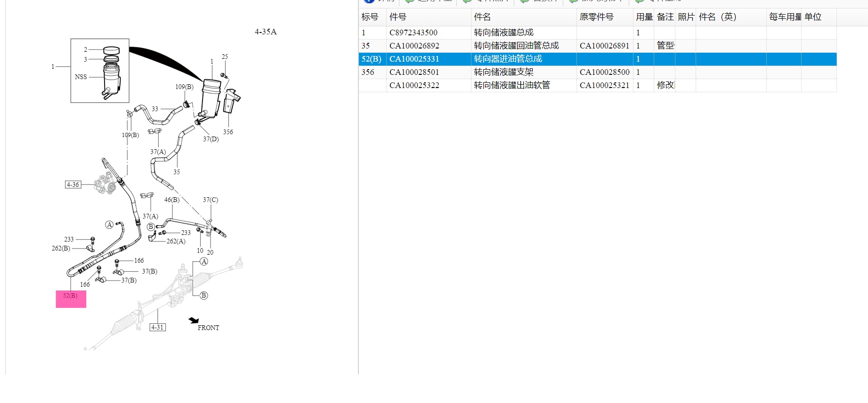Click the 35 hose callout in diagram

[x=177, y=172]
